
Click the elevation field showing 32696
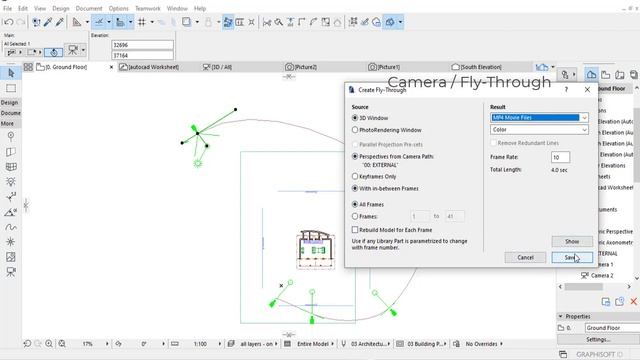click(142, 45)
